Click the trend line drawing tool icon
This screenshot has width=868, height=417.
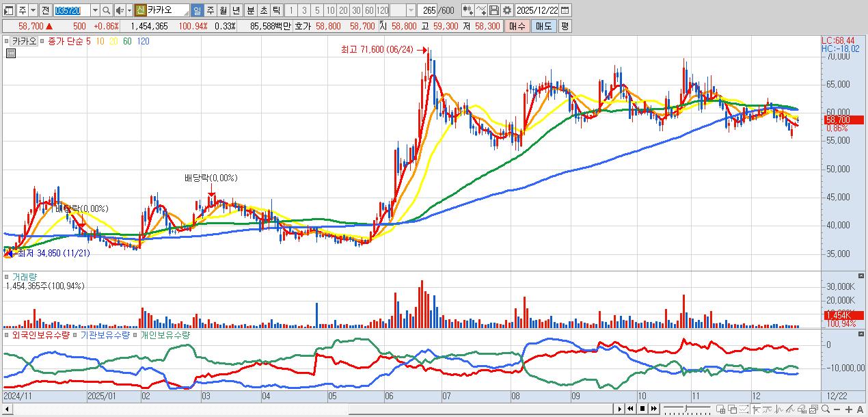tap(767, 409)
